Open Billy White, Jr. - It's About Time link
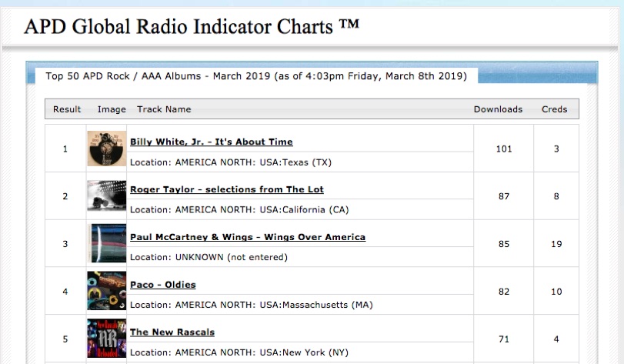624x364 pixels. coord(211,142)
